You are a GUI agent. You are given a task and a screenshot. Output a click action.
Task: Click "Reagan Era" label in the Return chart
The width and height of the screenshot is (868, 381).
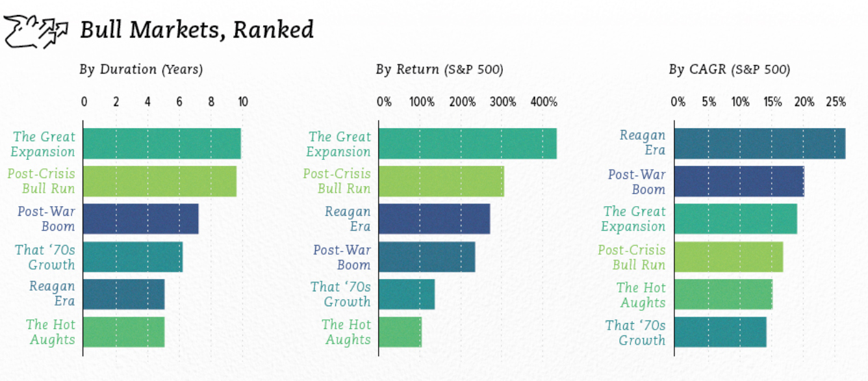[348, 219]
